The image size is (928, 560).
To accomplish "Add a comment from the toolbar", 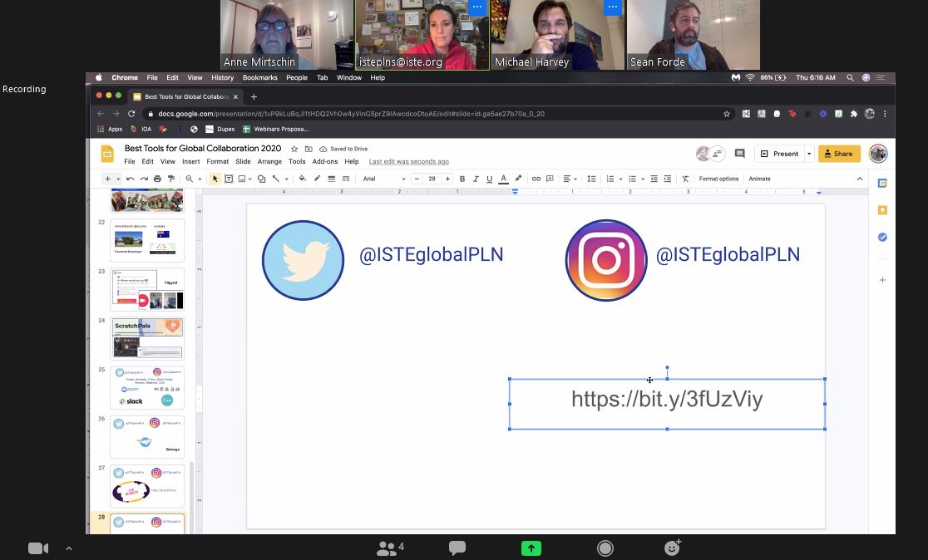I will (550, 179).
